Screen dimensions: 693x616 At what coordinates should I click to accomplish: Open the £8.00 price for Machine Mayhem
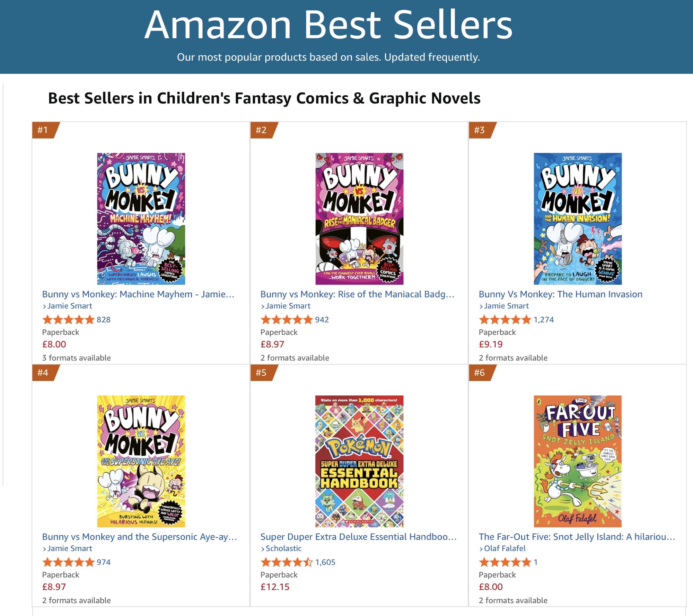pos(54,345)
